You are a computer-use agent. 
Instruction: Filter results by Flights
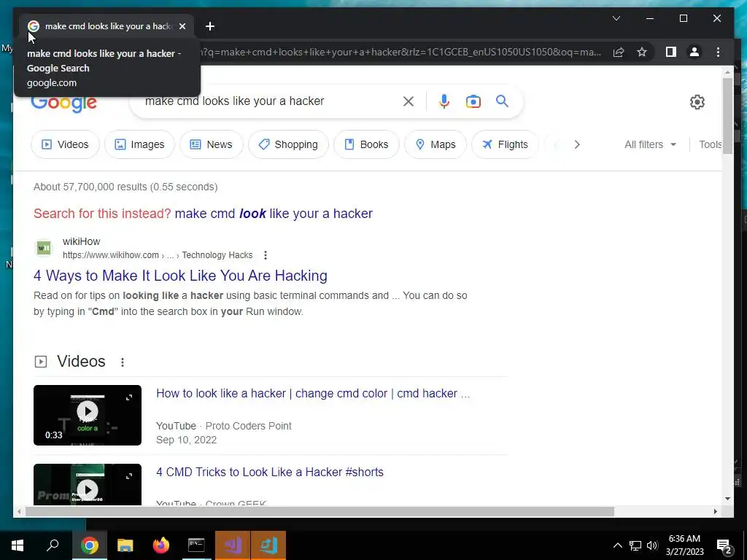tap(505, 144)
